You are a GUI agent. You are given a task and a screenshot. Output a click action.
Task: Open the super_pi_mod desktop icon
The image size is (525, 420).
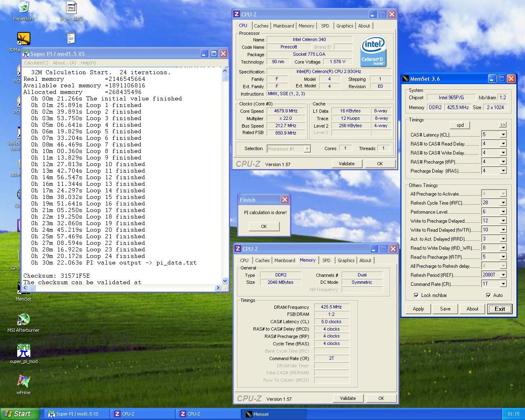(x=23, y=354)
